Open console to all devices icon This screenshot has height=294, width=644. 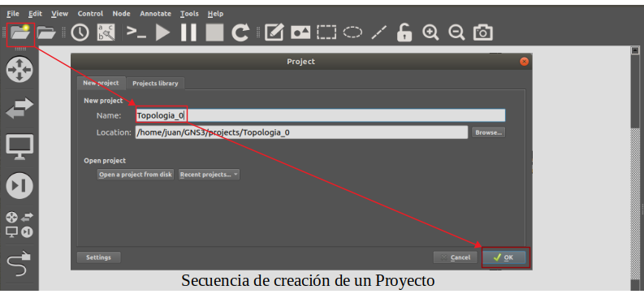(136, 32)
